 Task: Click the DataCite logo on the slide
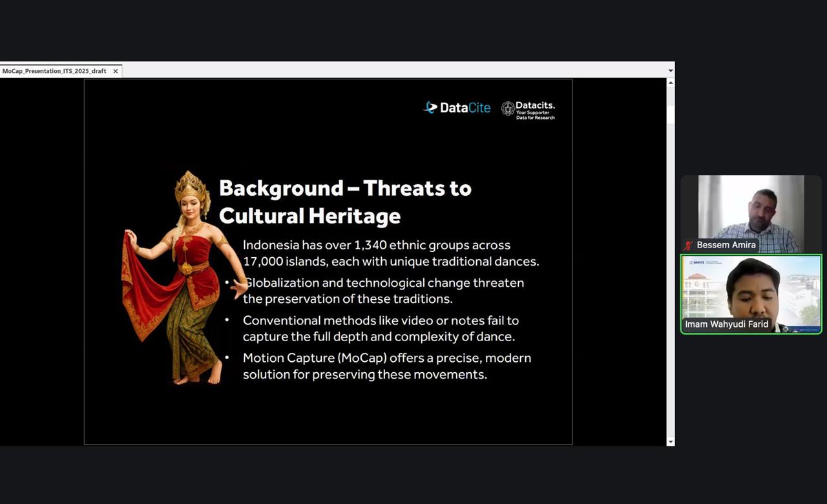457,108
